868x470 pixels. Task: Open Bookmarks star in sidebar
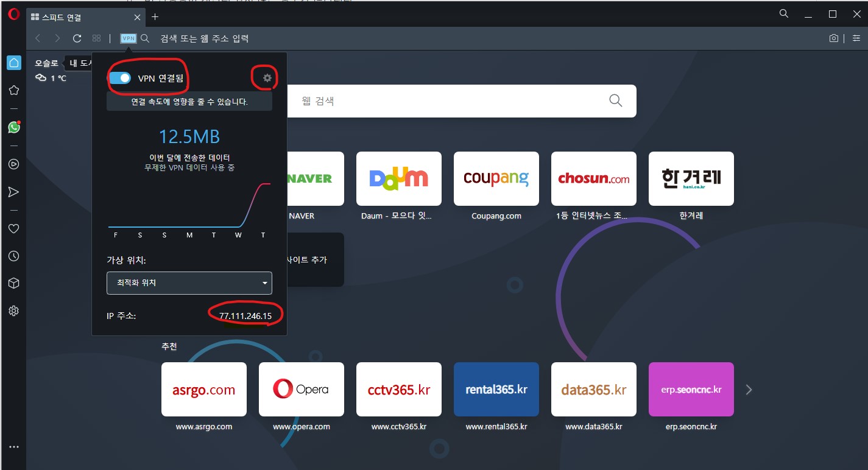pos(13,90)
